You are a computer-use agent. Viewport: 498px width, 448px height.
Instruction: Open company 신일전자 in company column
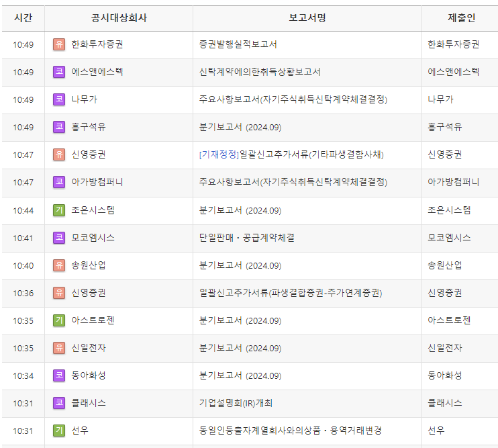[x=89, y=348]
